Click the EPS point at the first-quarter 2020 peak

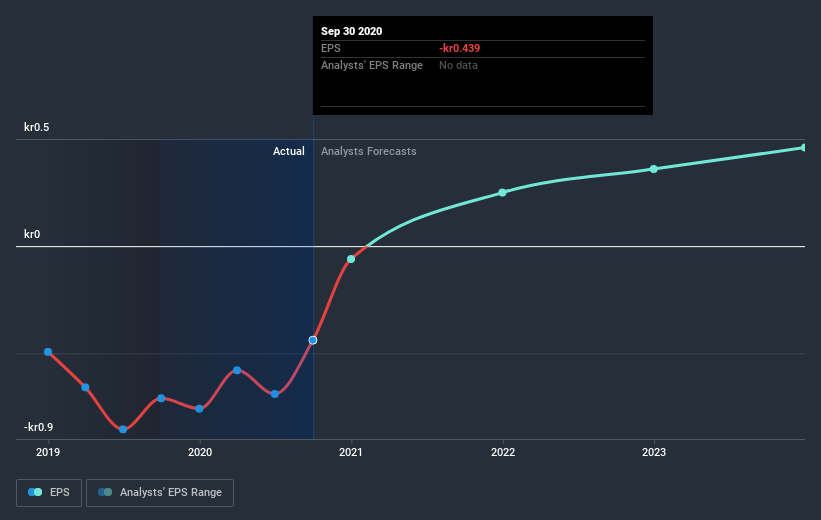click(x=237, y=370)
